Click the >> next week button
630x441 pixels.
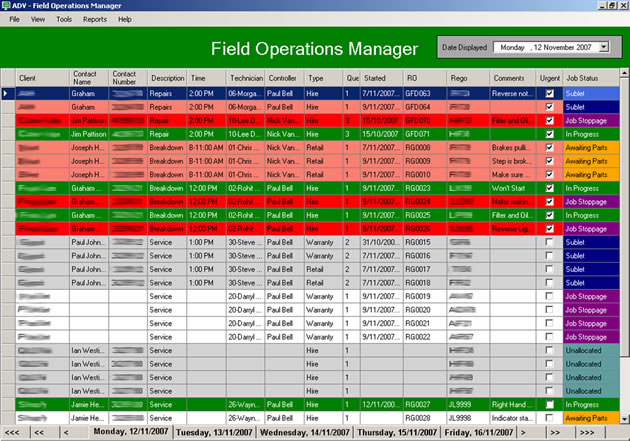554,433
